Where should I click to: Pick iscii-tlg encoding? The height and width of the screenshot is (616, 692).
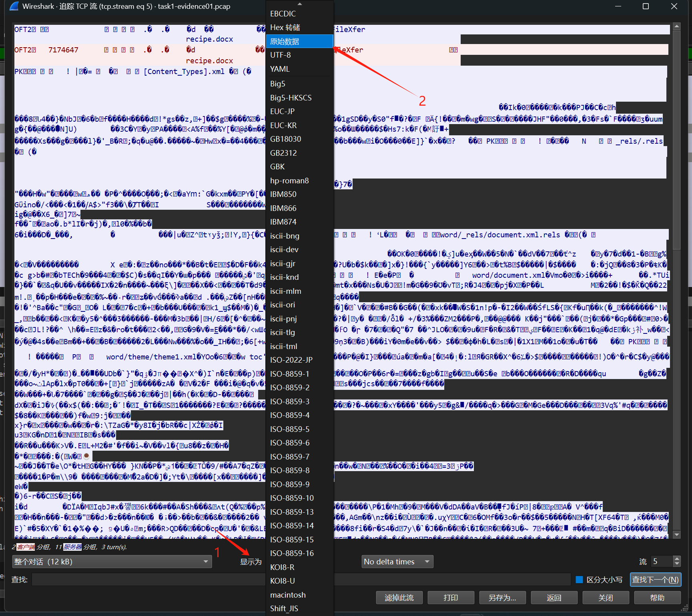point(300,332)
